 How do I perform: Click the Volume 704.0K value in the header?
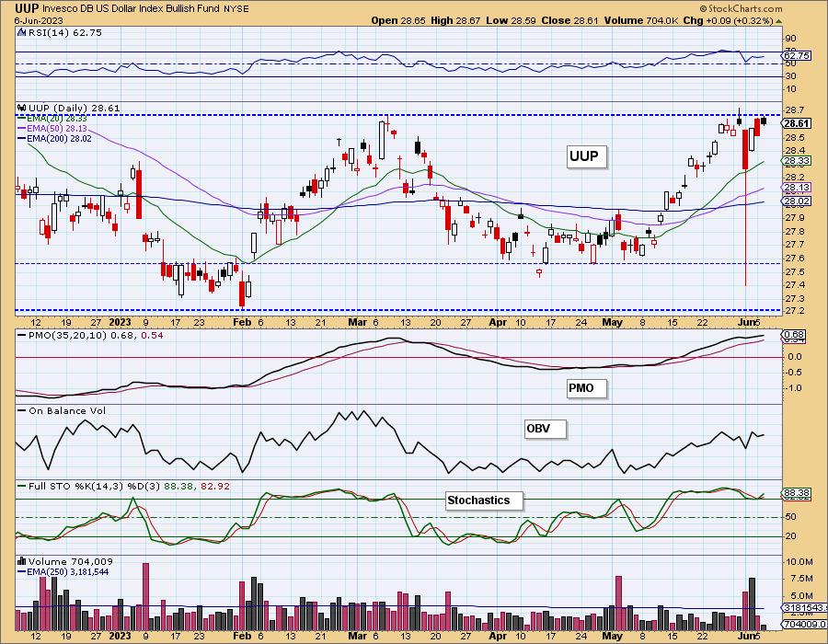click(x=641, y=20)
